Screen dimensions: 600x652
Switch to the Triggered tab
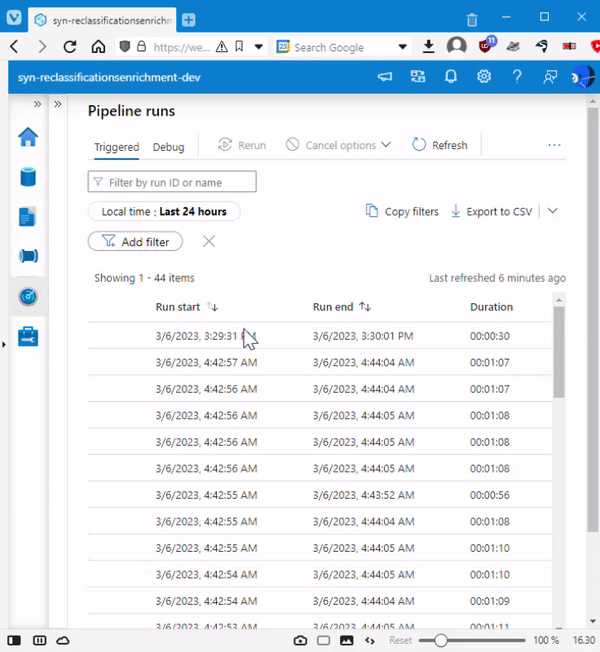point(117,147)
